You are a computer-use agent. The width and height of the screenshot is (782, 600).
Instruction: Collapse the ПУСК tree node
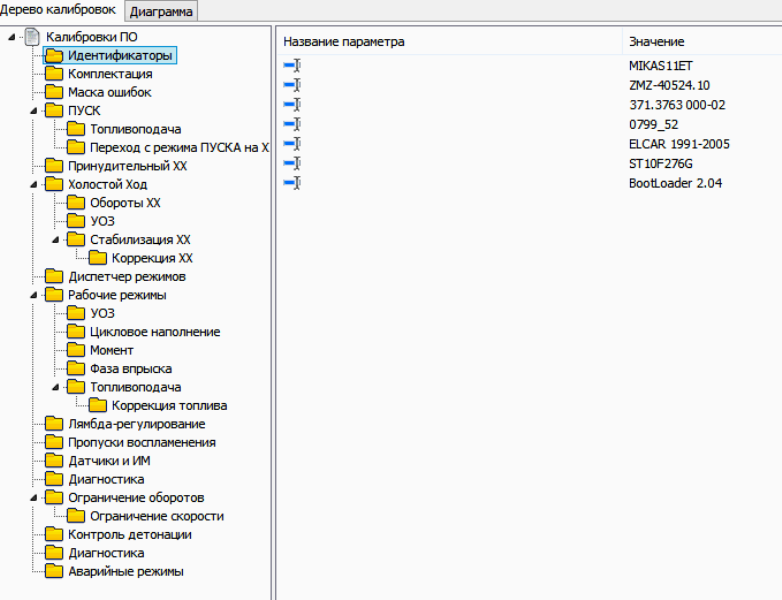(33, 111)
